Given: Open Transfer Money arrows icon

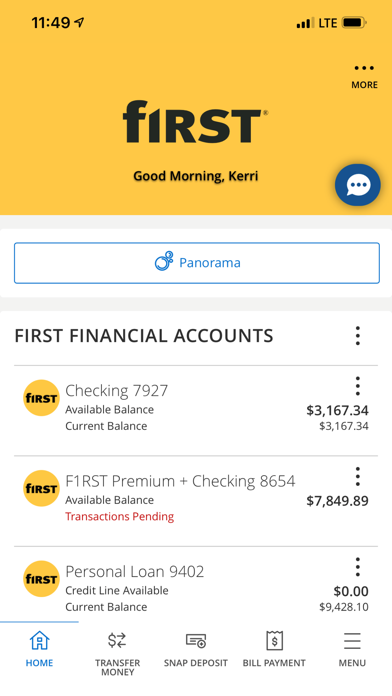Looking at the screenshot, I should tap(117, 640).
